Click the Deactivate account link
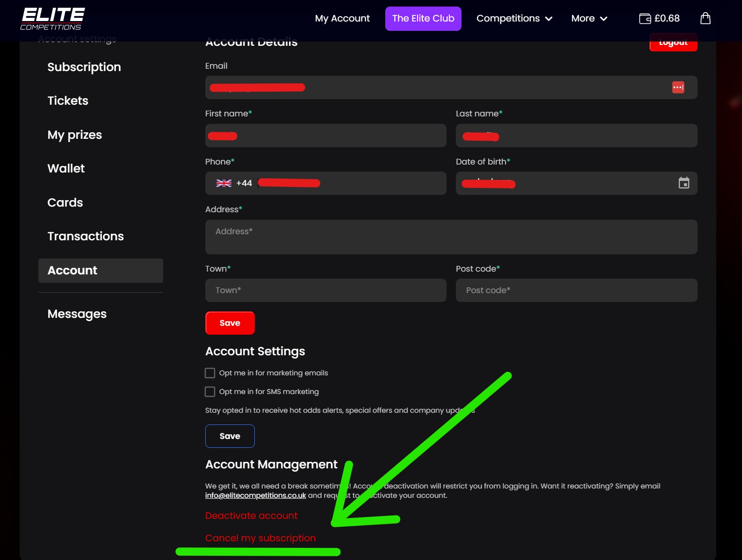This screenshot has height=560, width=742. tap(251, 516)
